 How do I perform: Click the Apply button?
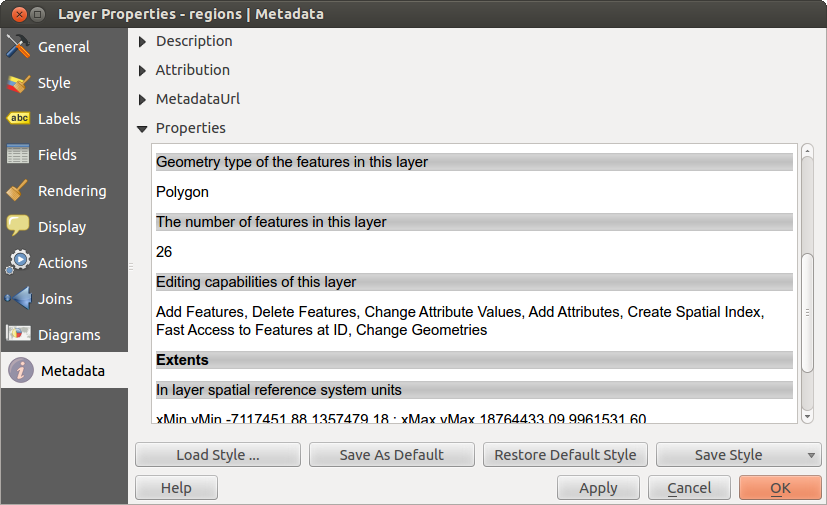[598, 488]
